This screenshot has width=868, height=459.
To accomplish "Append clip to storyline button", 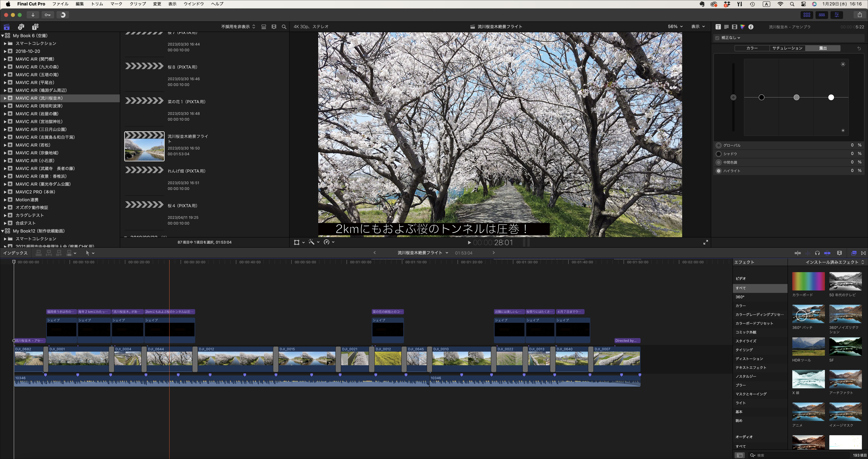I will pos(59,253).
